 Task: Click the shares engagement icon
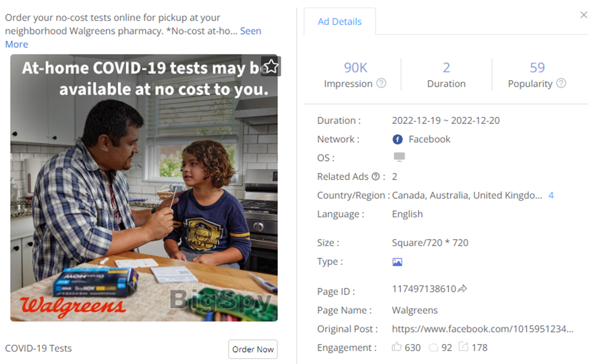pos(463,347)
